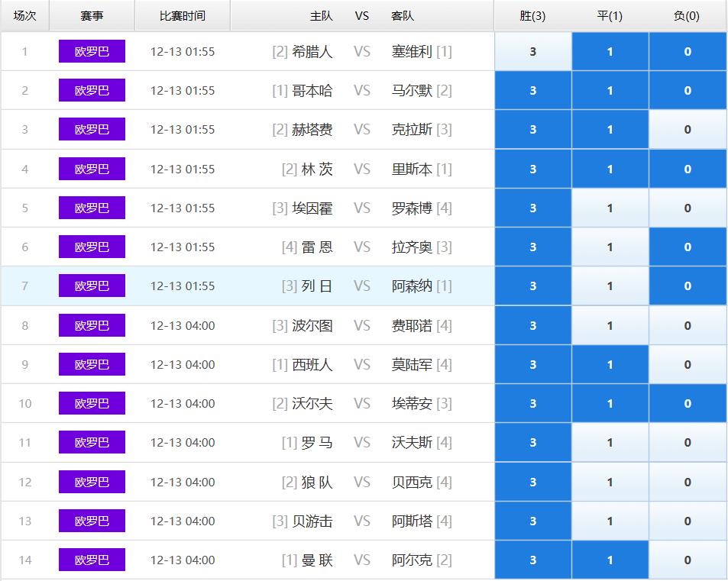
Task: Click away team 罗森博
Action: 412,208
